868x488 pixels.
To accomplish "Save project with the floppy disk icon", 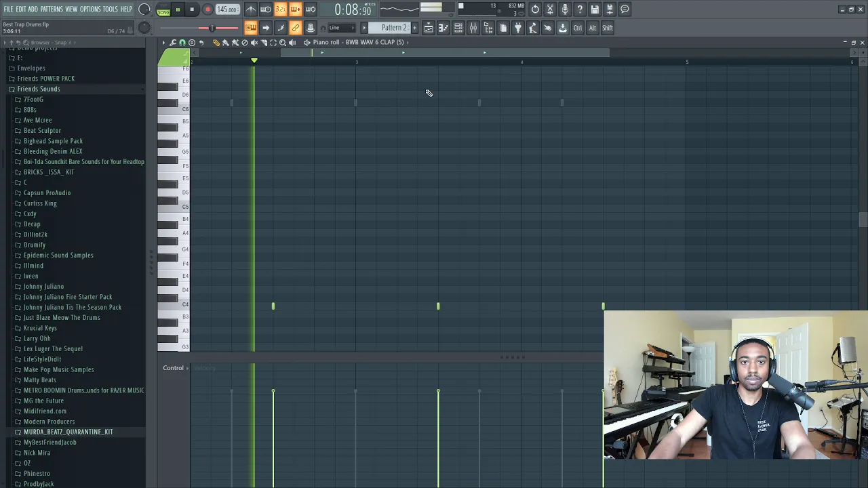I will [595, 9].
